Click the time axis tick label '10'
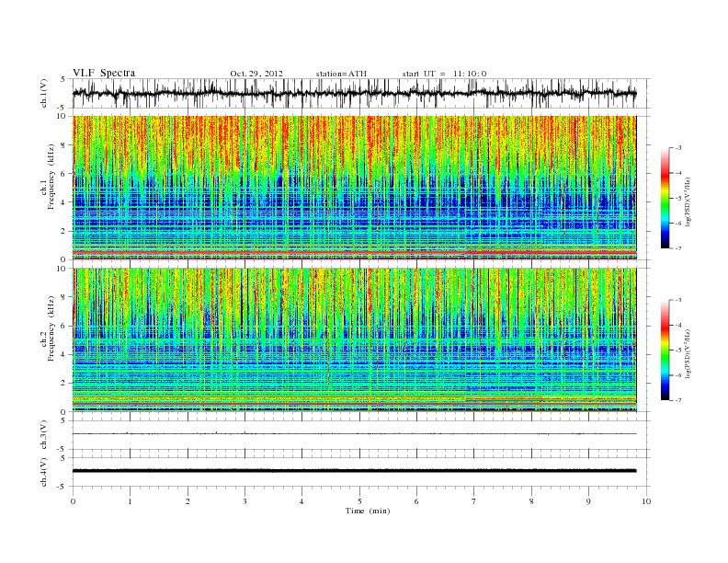This screenshot has height=563, width=728. point(646,501)
